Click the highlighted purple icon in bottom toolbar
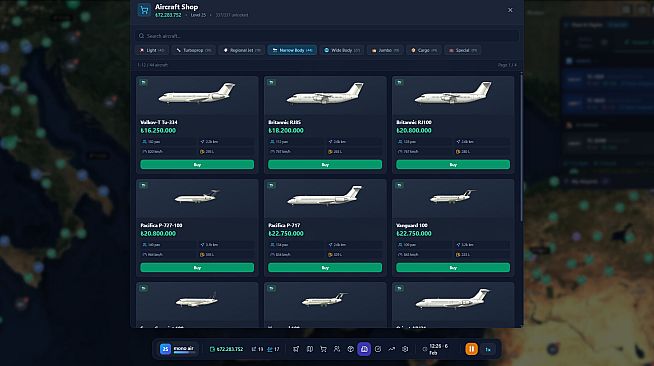Image resolution: width=654 pixels, height=366 pixels. click(364, 349)
